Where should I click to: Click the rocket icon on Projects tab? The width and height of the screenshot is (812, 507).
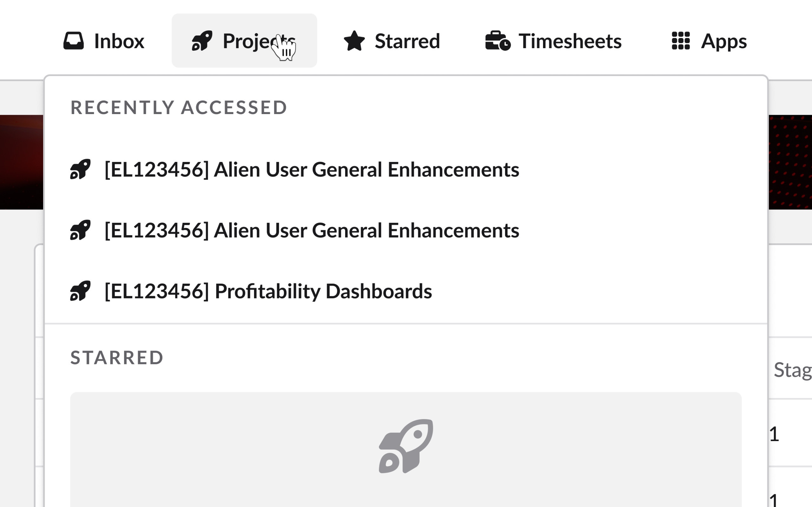click(x=202, y=41)
